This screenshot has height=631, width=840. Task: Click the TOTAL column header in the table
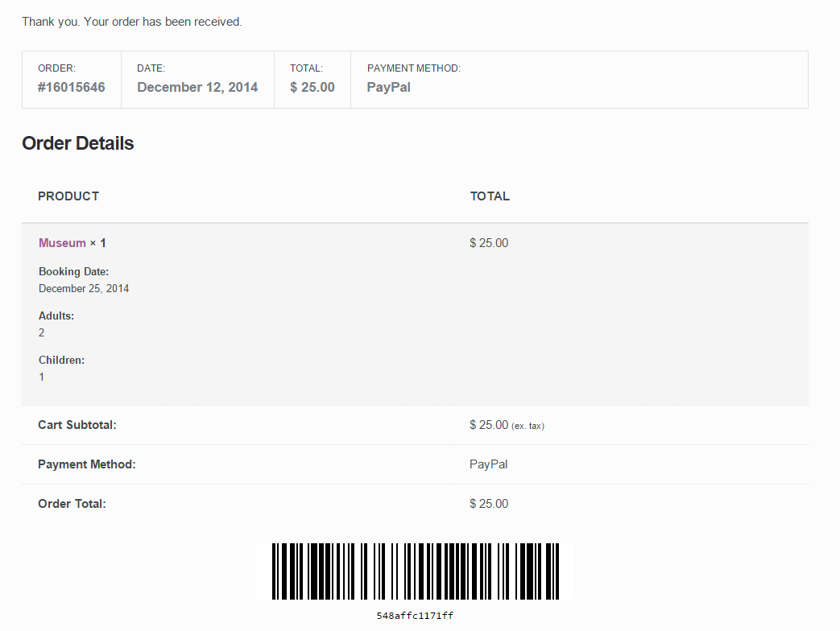click(x=490, y=196)
